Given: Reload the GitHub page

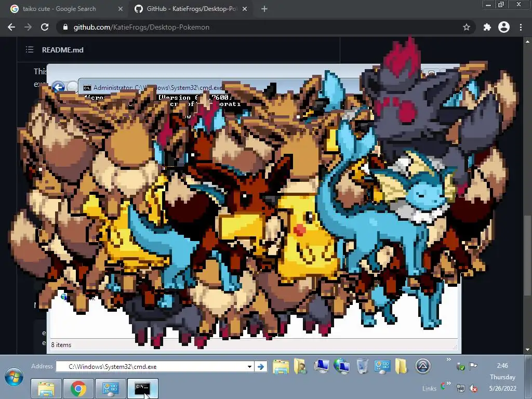Looking at the screenshot, I should [x=45, y=27].
